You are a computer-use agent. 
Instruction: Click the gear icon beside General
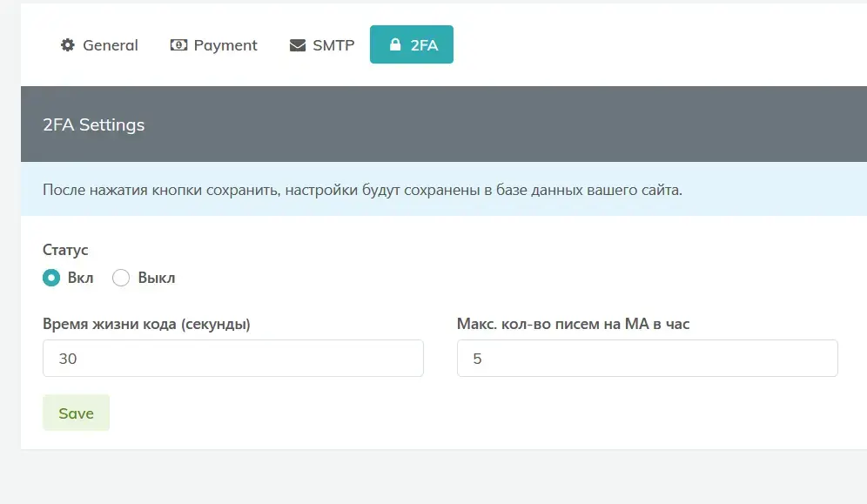click(67, 44)
